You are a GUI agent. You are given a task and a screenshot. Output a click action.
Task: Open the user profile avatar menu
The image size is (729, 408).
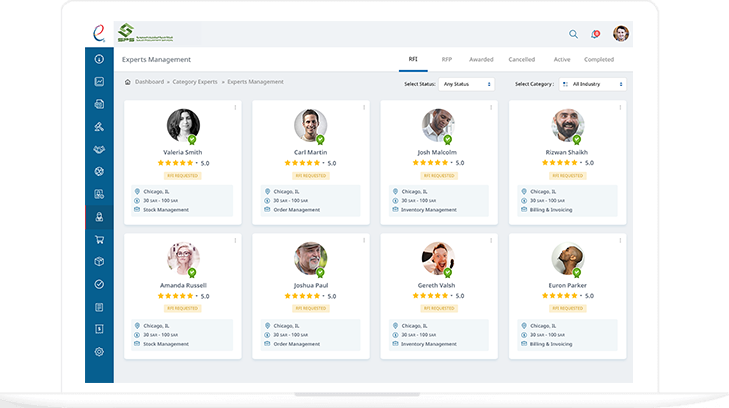tap(621, 33)
